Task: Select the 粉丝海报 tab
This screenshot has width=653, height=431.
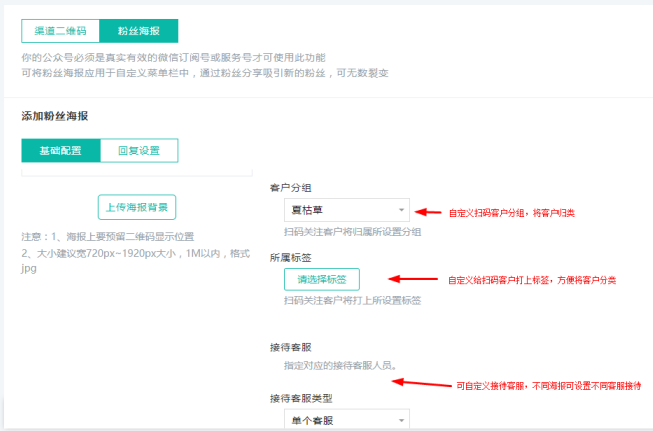Action: coord(139,31)
